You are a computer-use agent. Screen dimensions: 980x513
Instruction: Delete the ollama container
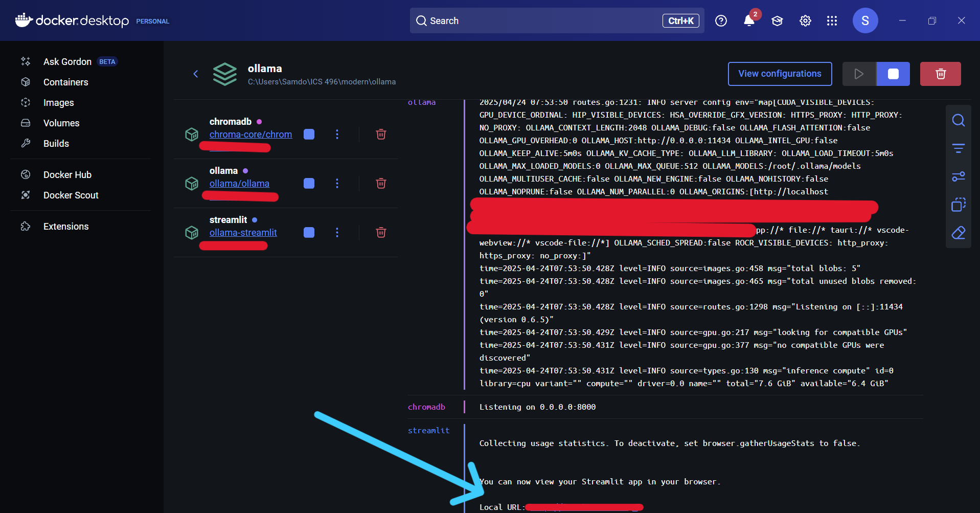(381, 183)
